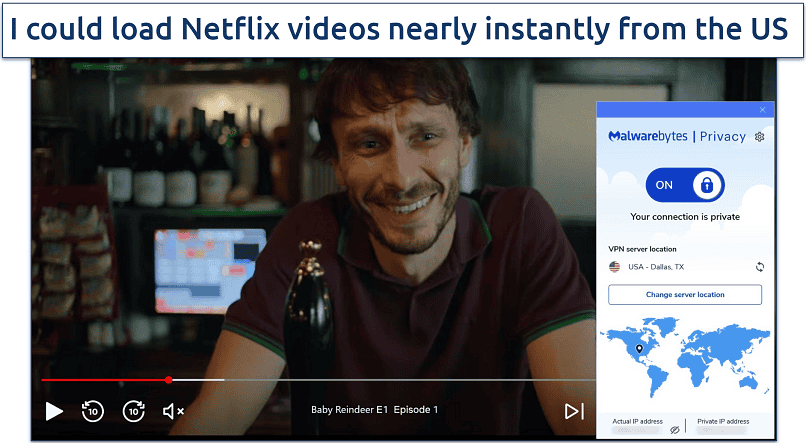Click the 'Your connection is private' text
806x443 pixels.
pyautogui.click(x=685, y=217)
